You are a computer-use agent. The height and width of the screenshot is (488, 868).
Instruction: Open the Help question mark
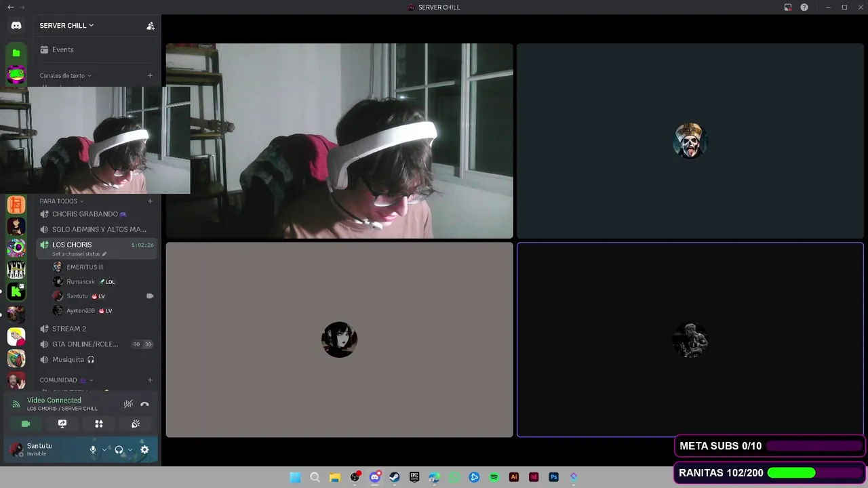tap(804, 7)
